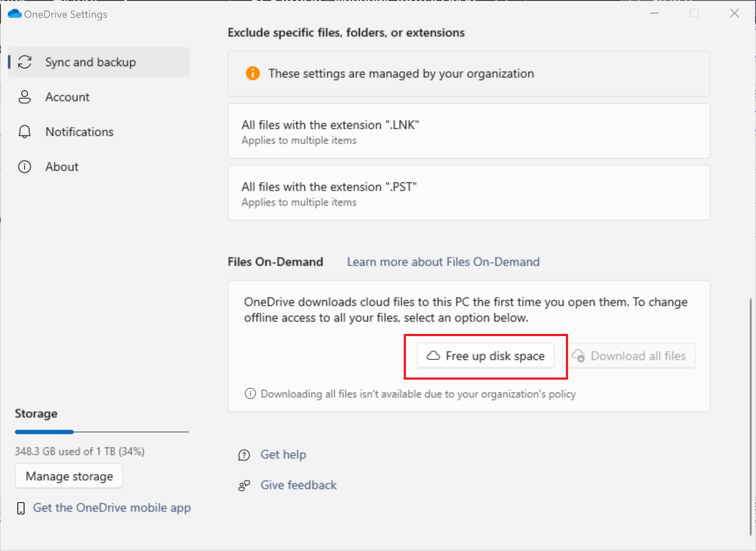Open the About page
The height and width of the screenshot is (551, 756).
[62, 167]
